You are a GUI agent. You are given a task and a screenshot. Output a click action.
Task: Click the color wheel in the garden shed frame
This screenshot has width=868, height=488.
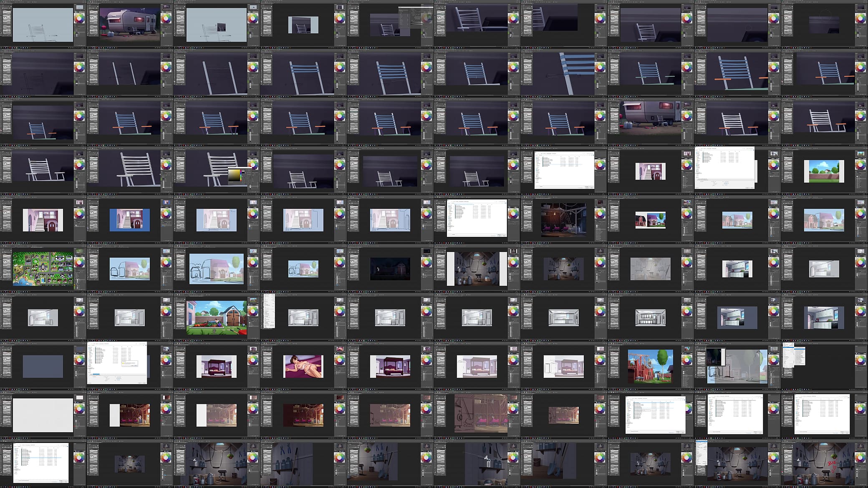coord(253,311)
